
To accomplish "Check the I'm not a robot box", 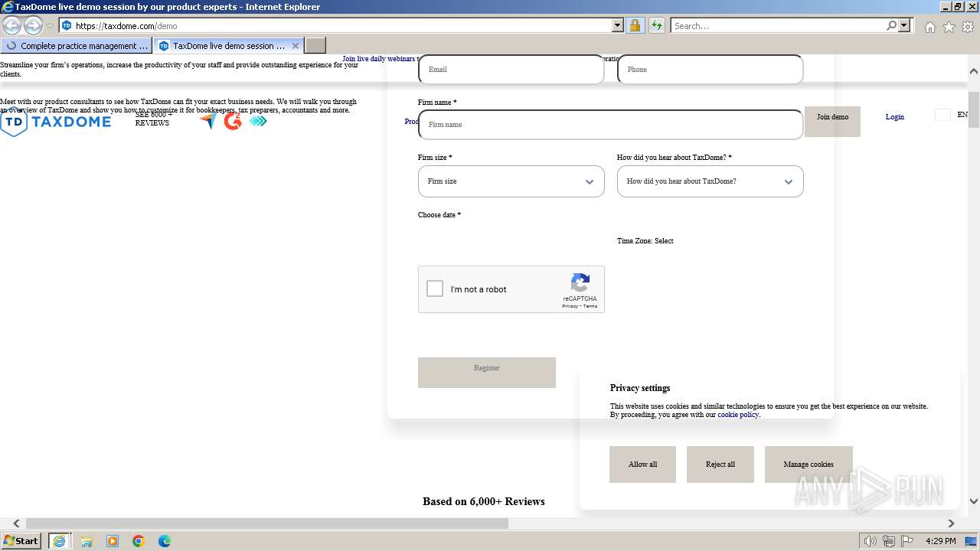I will click(x=435, y=289).
